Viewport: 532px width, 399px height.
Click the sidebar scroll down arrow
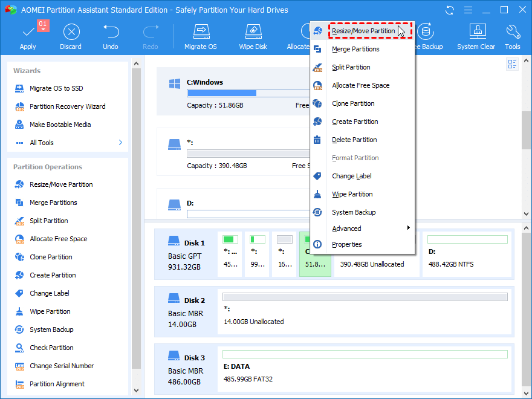(137, 390)
